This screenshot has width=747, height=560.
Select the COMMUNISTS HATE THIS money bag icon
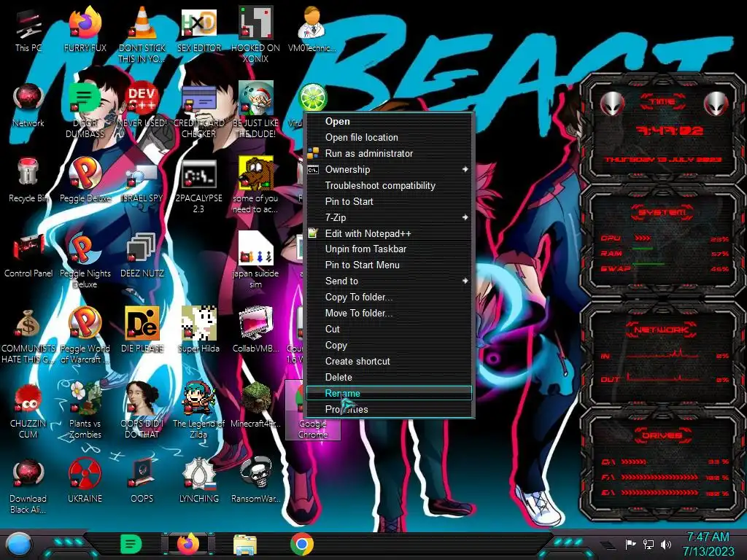[x=28, y=335]
